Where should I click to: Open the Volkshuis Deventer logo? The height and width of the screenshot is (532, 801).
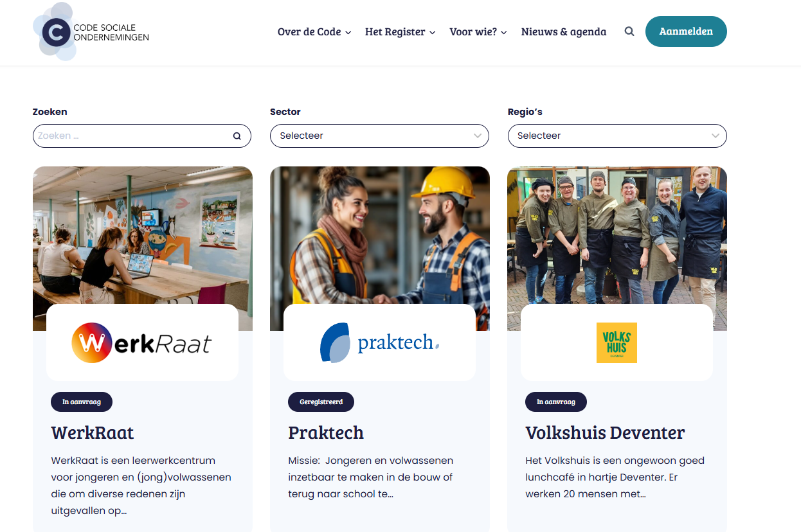pos(616,342)
